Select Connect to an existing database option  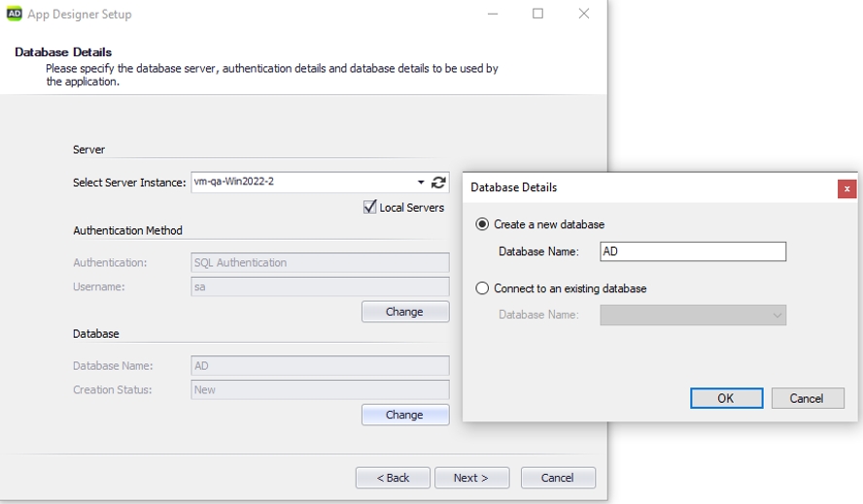(482, 288)
